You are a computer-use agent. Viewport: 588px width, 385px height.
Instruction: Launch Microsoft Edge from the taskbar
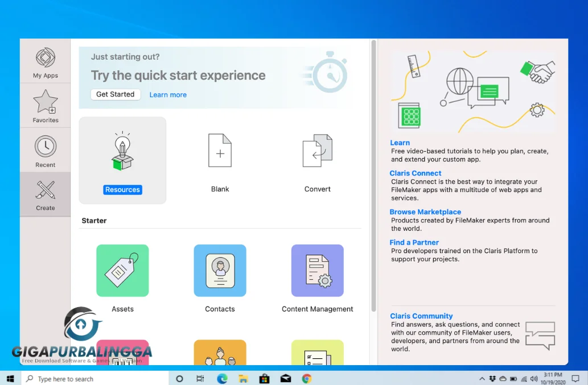[222, 379]
